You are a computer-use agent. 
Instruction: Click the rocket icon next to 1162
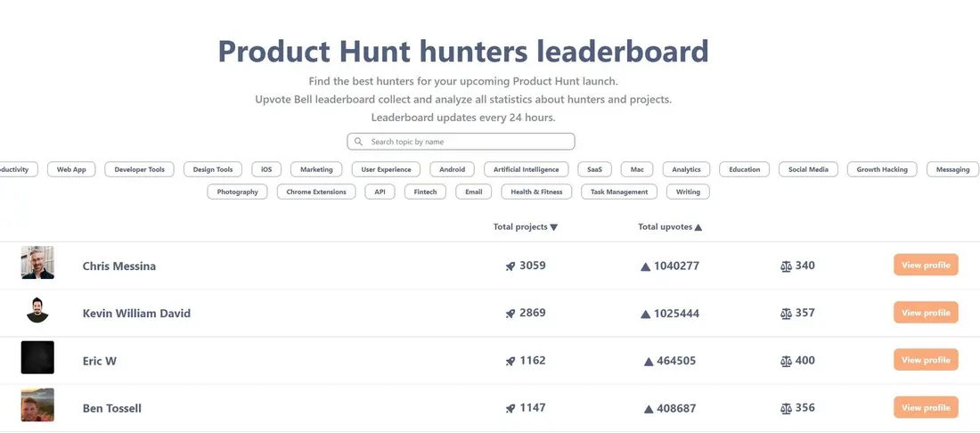510,361
